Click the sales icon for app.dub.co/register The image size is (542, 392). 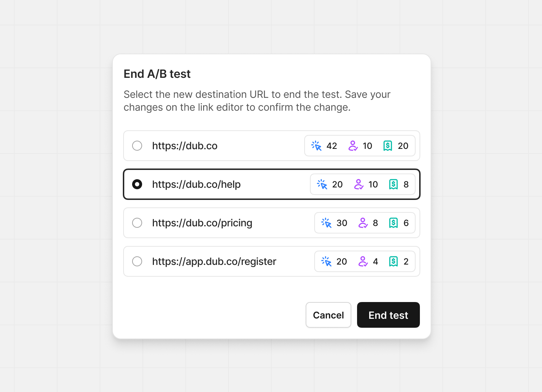pos(393,261)
